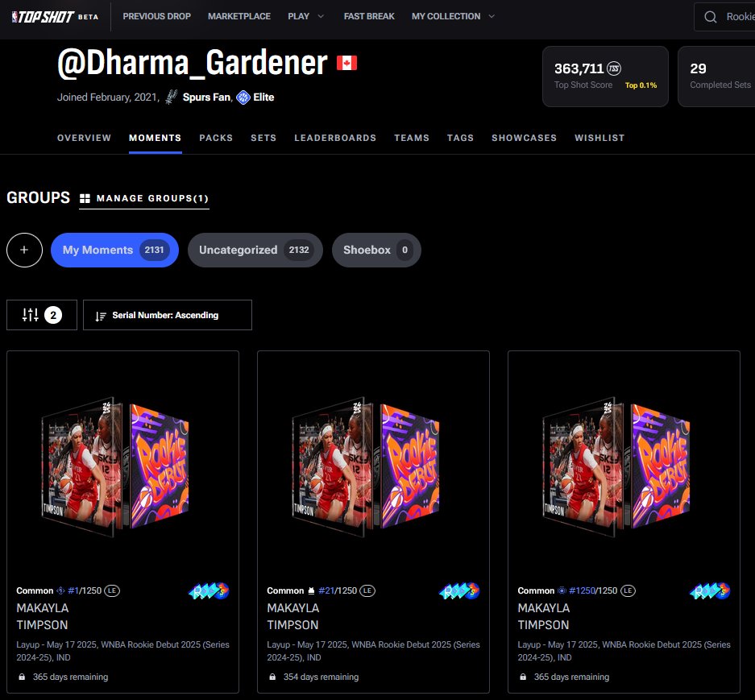This screenshot has height=700, width=755.
Task: Switch to the Teams tab
Action: point(412,138)
